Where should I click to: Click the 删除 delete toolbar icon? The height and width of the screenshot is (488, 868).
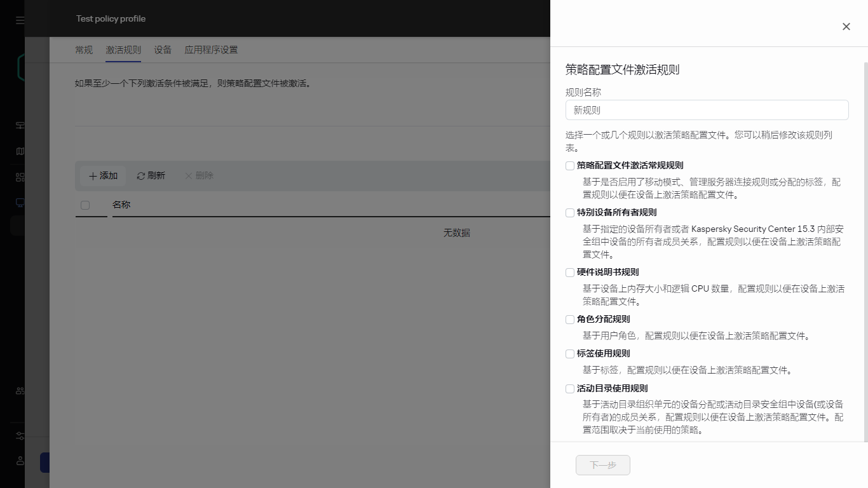(x=198, y=175)
